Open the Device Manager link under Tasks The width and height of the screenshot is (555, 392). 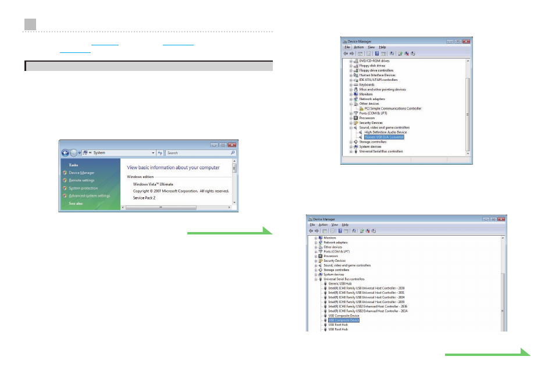click(x=81, y=173)
